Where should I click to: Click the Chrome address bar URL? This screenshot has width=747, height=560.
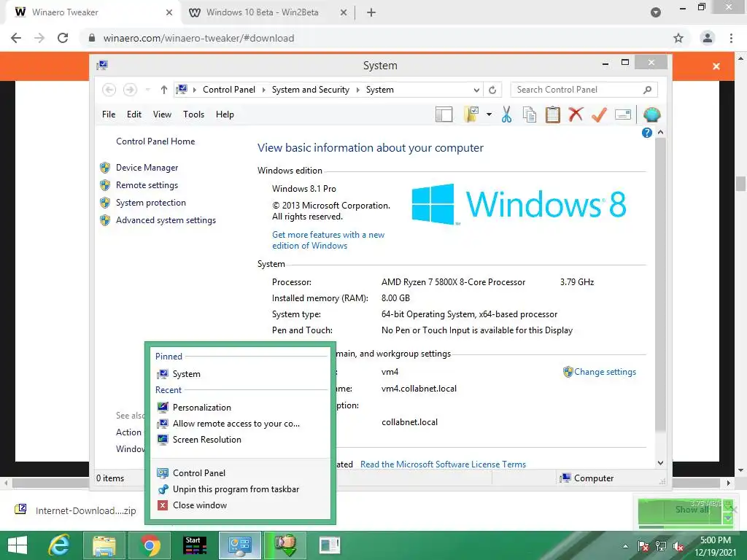198,38
